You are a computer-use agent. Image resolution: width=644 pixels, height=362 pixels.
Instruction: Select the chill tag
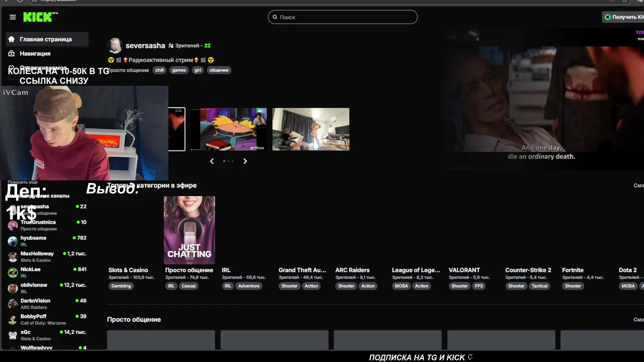coord(159,70)
